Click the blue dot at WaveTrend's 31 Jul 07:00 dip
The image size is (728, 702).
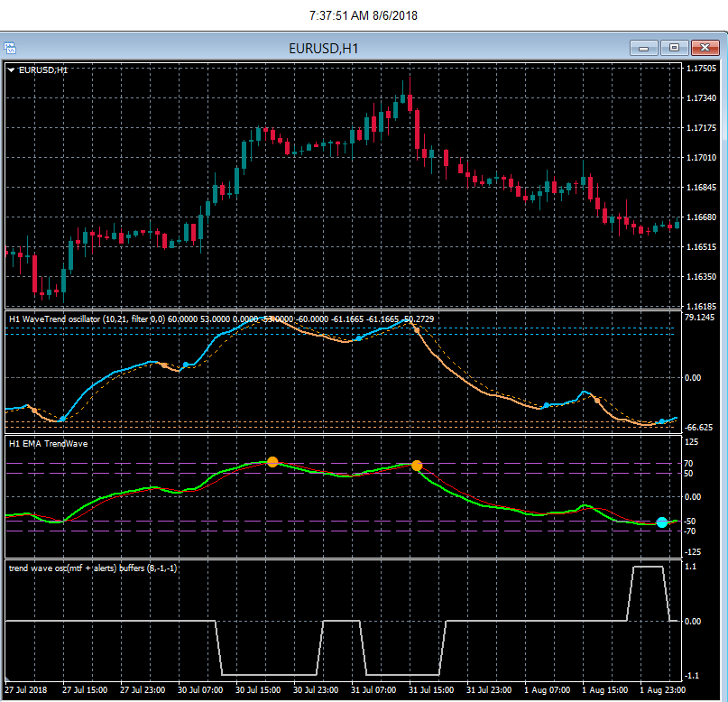pos(358,338)
